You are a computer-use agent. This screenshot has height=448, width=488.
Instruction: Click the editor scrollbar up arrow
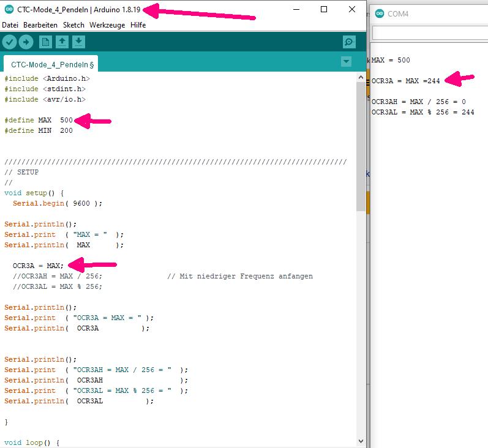point(361,78)
